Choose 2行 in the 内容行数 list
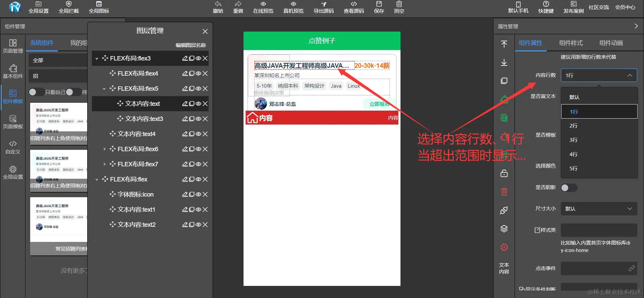The image size is (644, 298). (599, 126)
